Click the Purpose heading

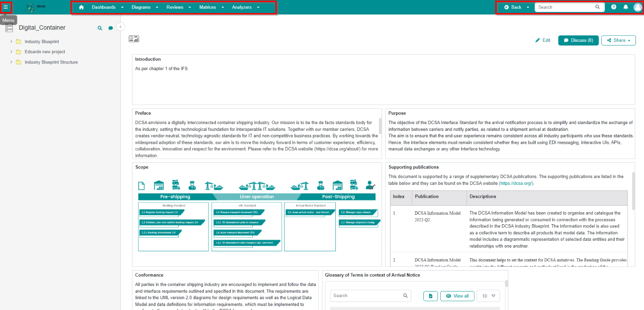pos(397,113)
